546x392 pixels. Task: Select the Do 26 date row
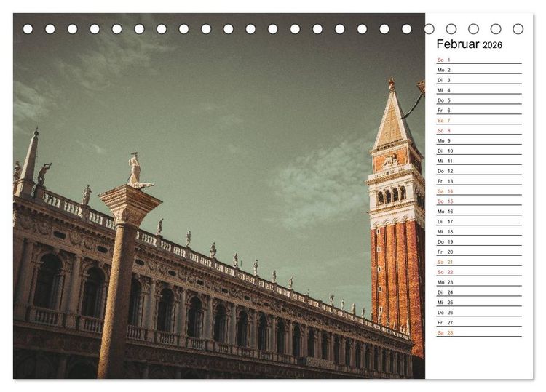tap(479, 312)
